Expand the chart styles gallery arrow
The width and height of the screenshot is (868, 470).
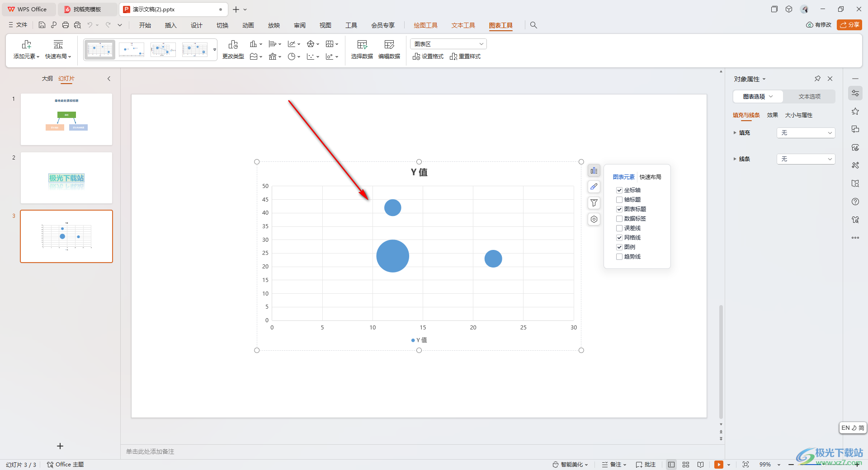(215, 50)
